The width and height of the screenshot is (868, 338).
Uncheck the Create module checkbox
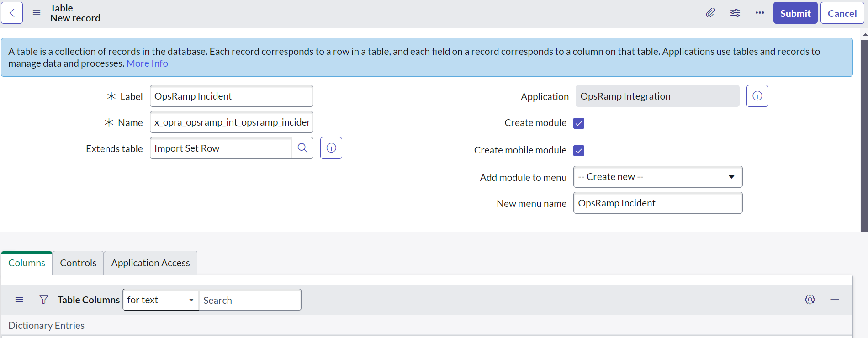(579, 123)
